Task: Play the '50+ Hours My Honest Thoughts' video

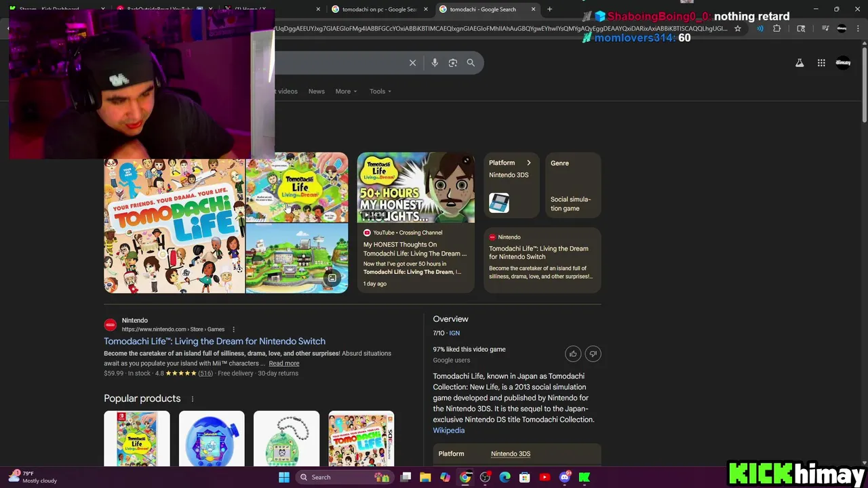Action: (x=416, y=188)
